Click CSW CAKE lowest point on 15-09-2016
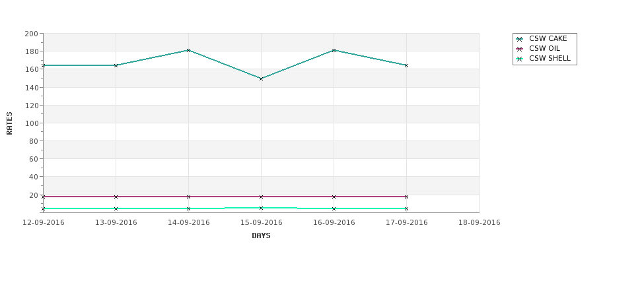Screen dimensions: 644x283 [x=261, y=79]
